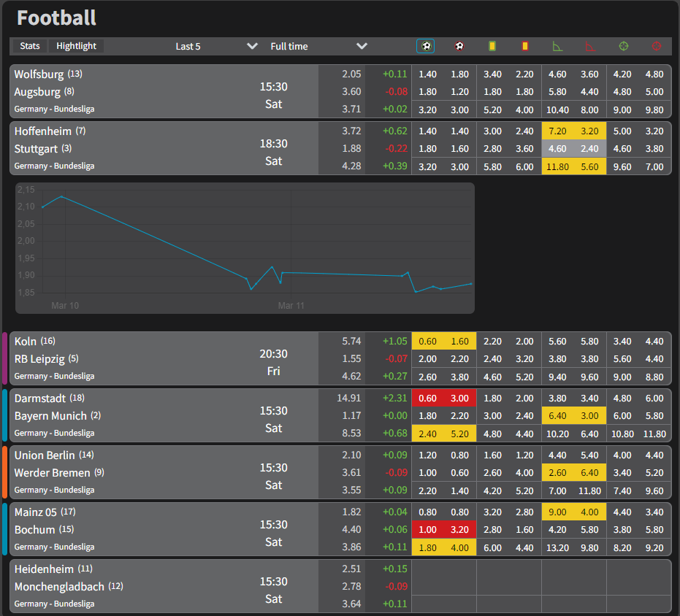
Task: Open the Heidenheim team name
Action: tap(44, 569)
